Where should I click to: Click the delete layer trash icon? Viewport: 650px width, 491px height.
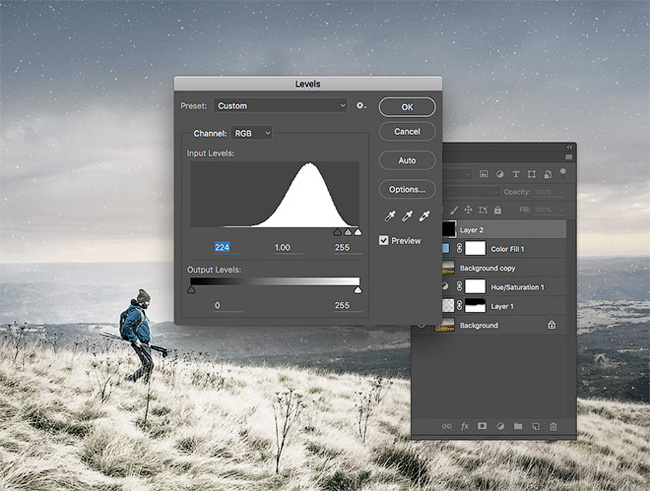click(x=553, y=426)
